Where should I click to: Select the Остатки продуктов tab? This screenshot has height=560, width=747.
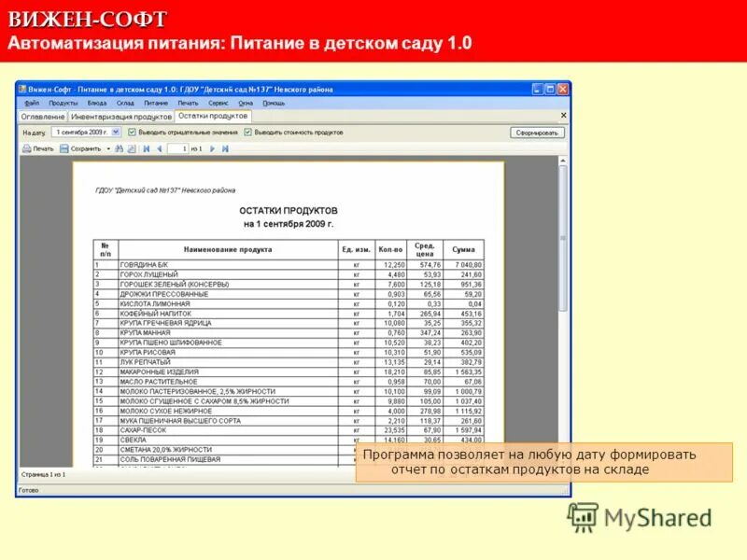click(x=213, y=116)
